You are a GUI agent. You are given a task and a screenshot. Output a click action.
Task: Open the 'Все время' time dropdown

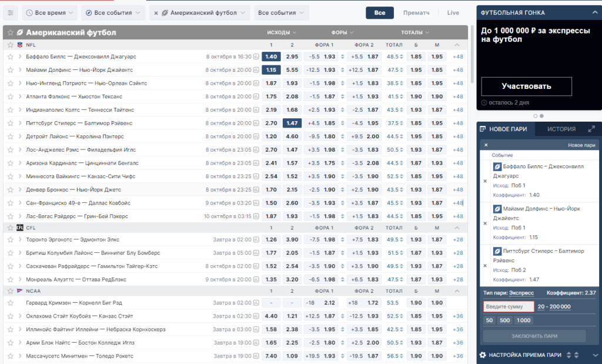click(50, 13)
